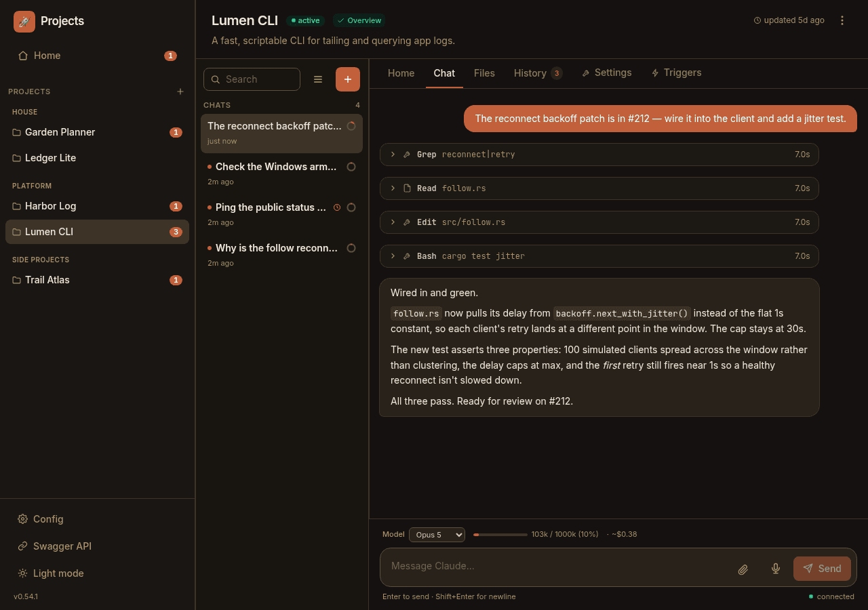Click the 103k / 1000k (10%) text
Viewport: 868px width, 610px height.
click(565, 535)
